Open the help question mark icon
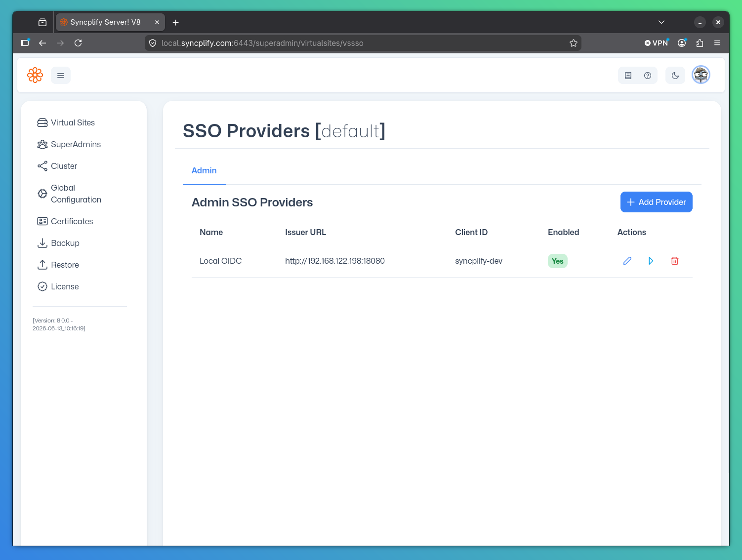This screenshot has height=560, width=742. pos(648,76)
